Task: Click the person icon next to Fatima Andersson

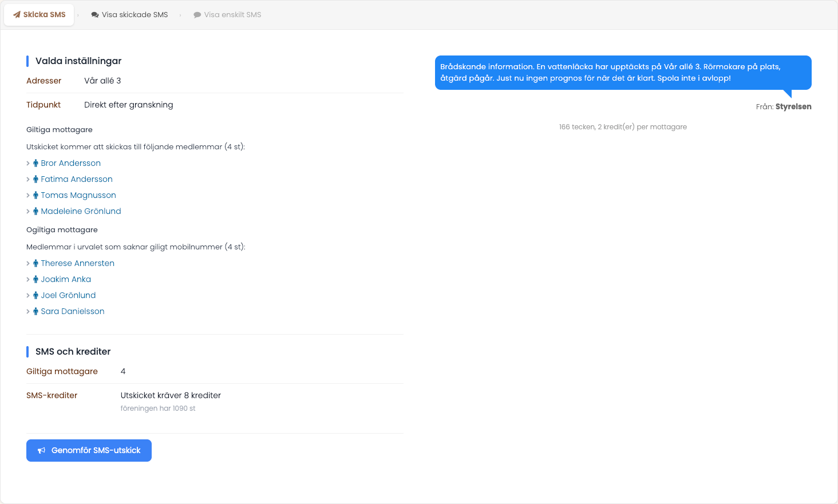Action: click(35, 179)
